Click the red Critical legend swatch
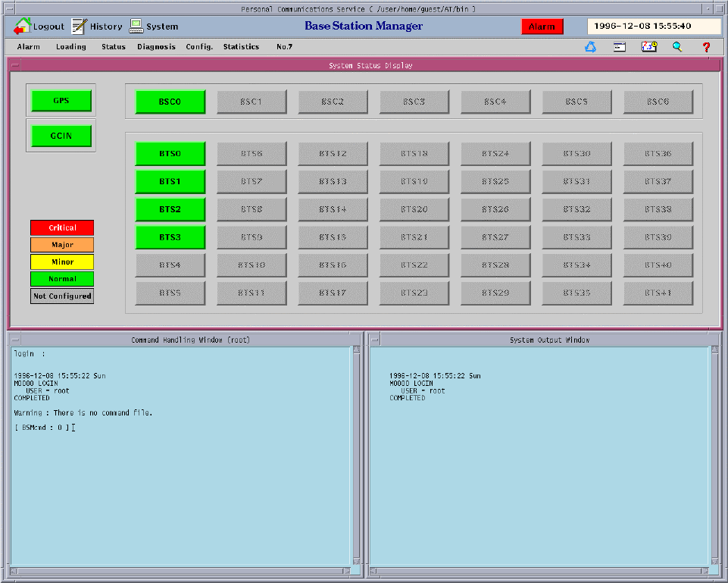Viewport: 728px width, 583px height. tap(62, 227)
